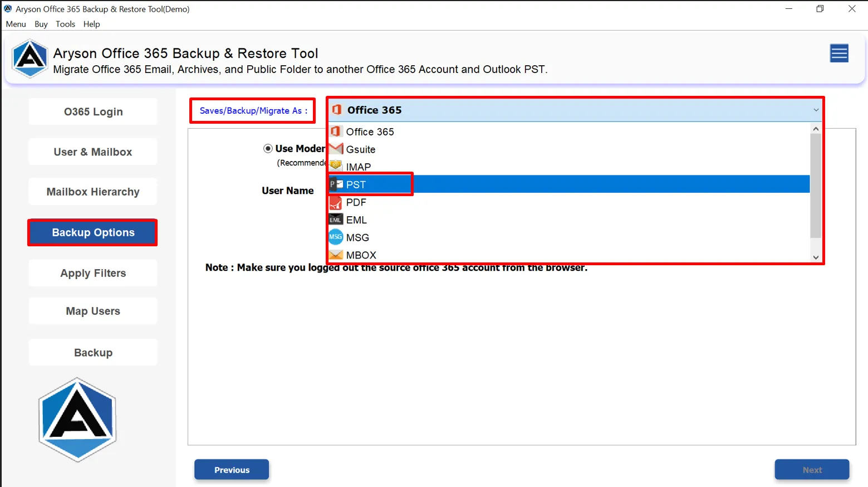868x487 pixels.
Task: Click the MBOX envelope icon in list
Action: point(336,255)
